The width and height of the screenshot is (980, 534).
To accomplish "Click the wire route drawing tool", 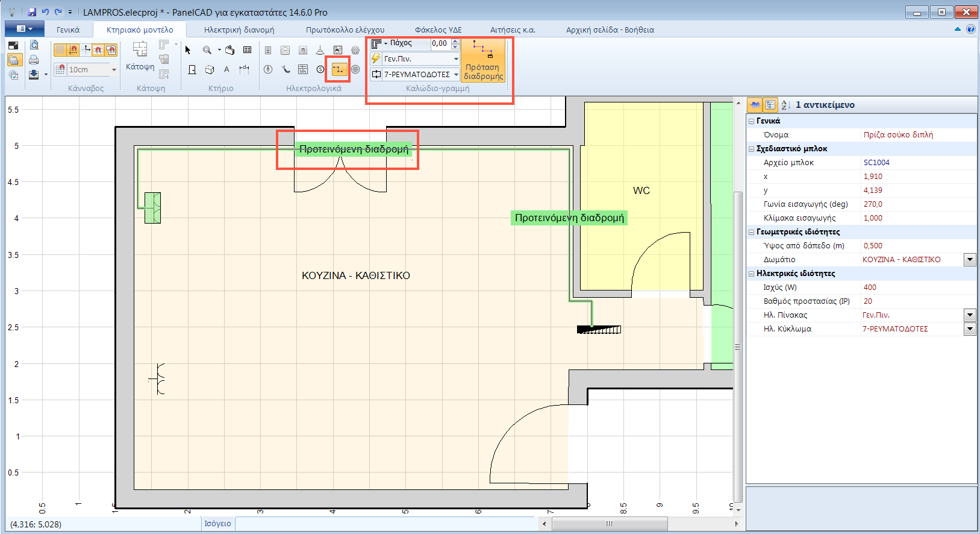I will [x=339, y=70].
